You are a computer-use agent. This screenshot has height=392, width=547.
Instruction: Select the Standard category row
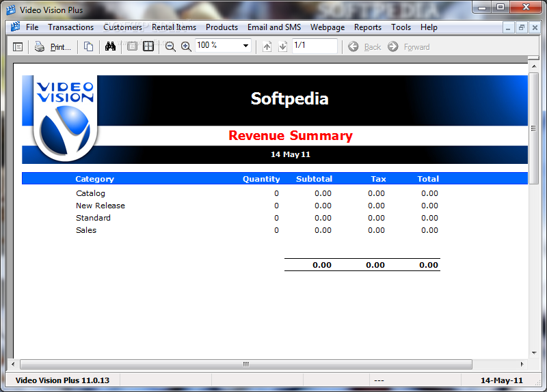tap(257, 218)
